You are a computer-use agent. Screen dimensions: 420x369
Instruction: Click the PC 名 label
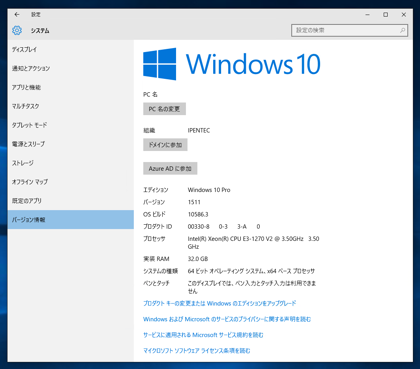[x=150, y=95]
